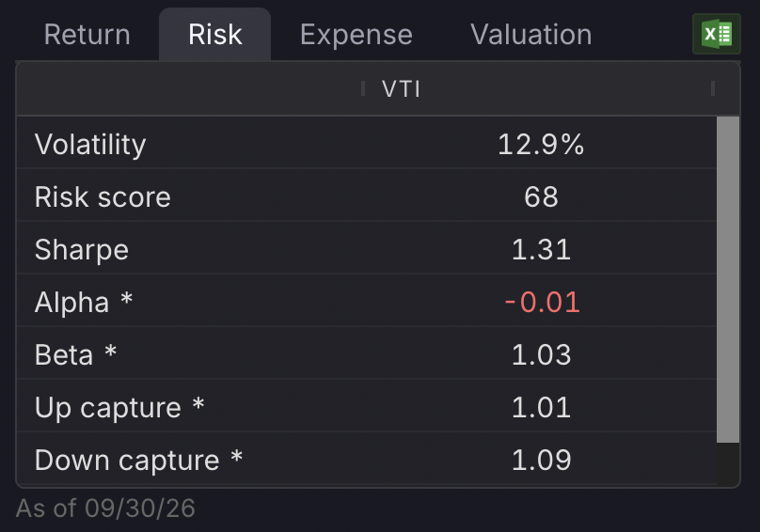The width and height of the screenshot is (760, 532).
Task: Click the beta value 1.03
Action: [541, 354]
